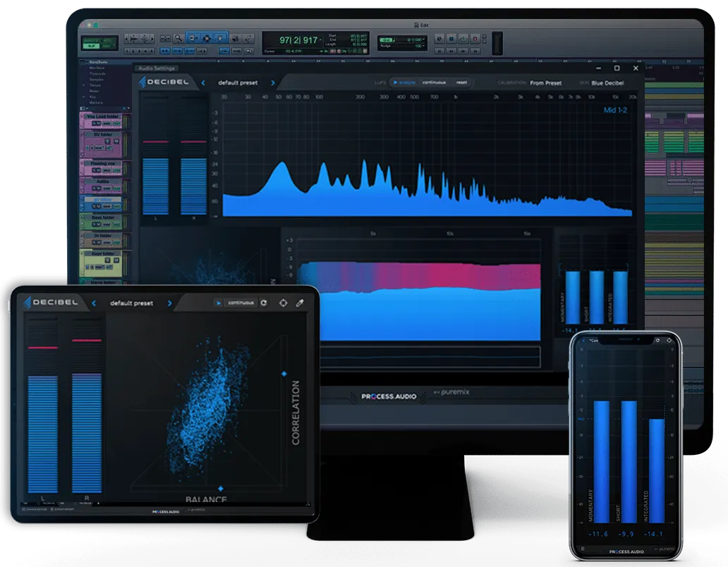Click the Stop button in Pro Tools transport
Image resolution: width=728 pixels, height=567 pixels.
point(451,39)
